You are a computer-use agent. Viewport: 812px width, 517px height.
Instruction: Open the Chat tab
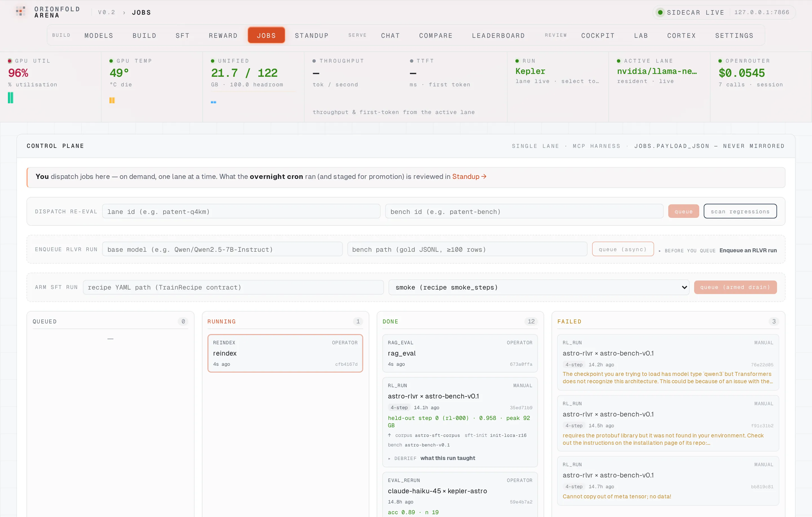click(390, 36)
